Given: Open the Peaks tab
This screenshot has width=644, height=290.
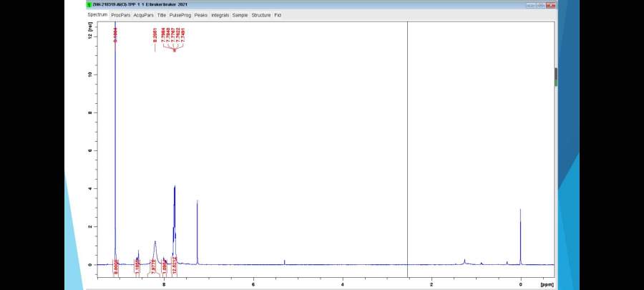Looking at the screenshot, I should 201,15.
